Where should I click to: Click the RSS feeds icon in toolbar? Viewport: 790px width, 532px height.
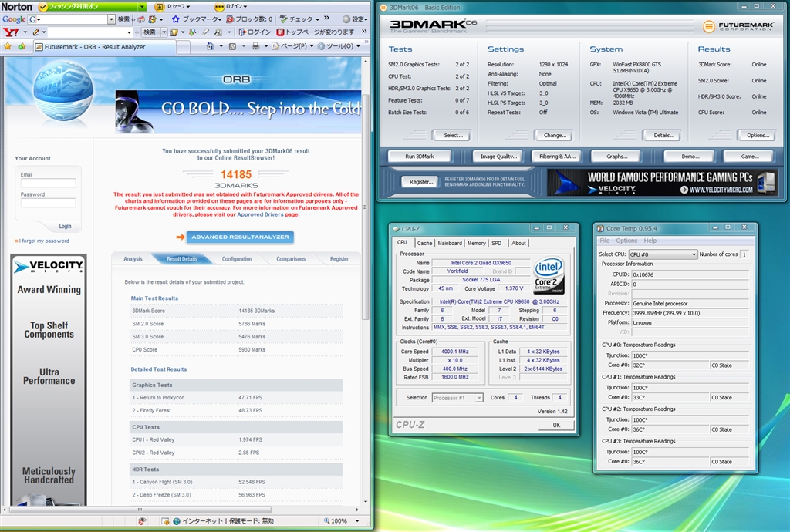(x=233, y=46)
